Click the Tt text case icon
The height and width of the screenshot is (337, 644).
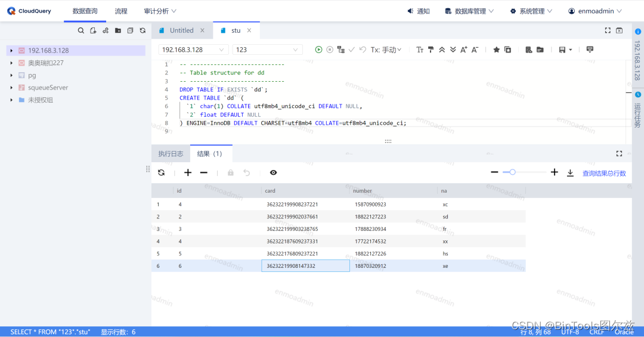[x=420, y=50]
